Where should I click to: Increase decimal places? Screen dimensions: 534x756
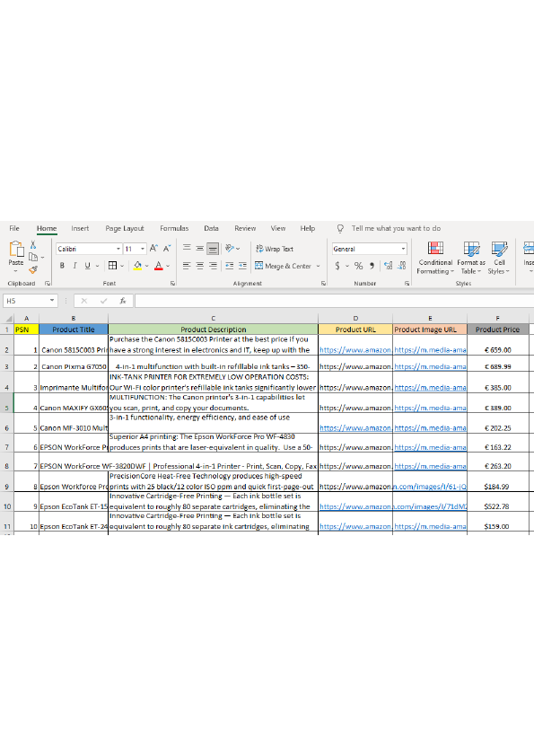(388, 266)
